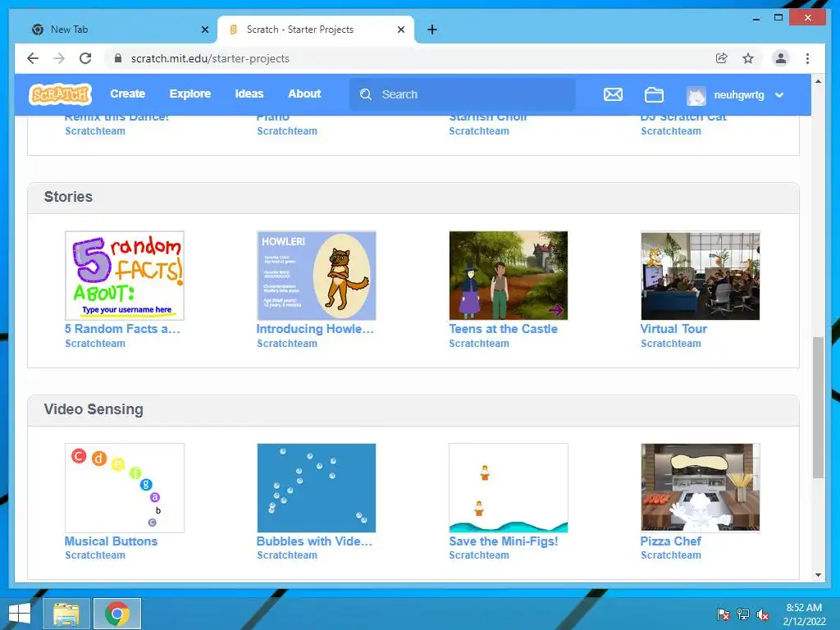
Task: Click Scratchteam under Musical Buttons
Action: [95, 555]
